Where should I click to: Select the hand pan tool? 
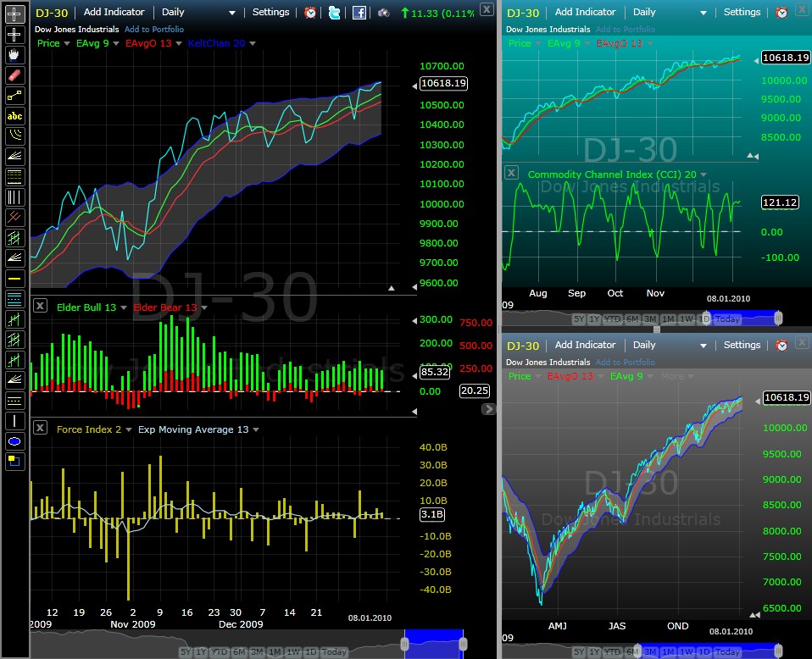pos(14,55)
